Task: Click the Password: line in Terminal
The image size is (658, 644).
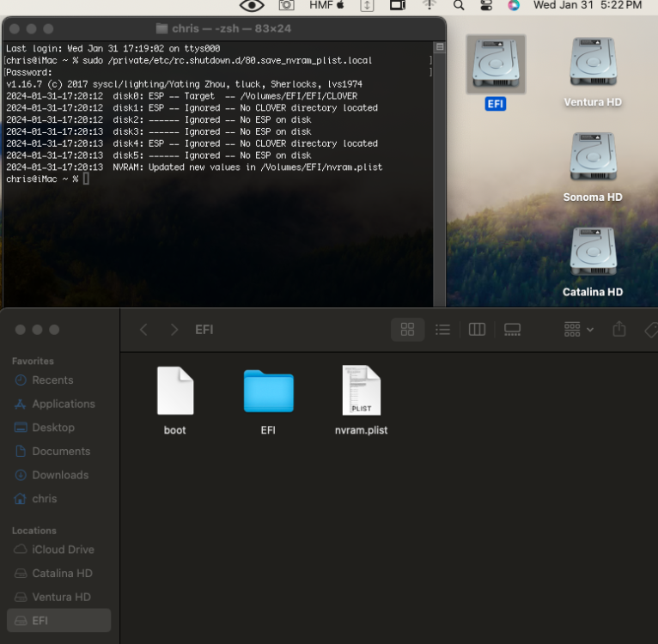Action: 28,73
